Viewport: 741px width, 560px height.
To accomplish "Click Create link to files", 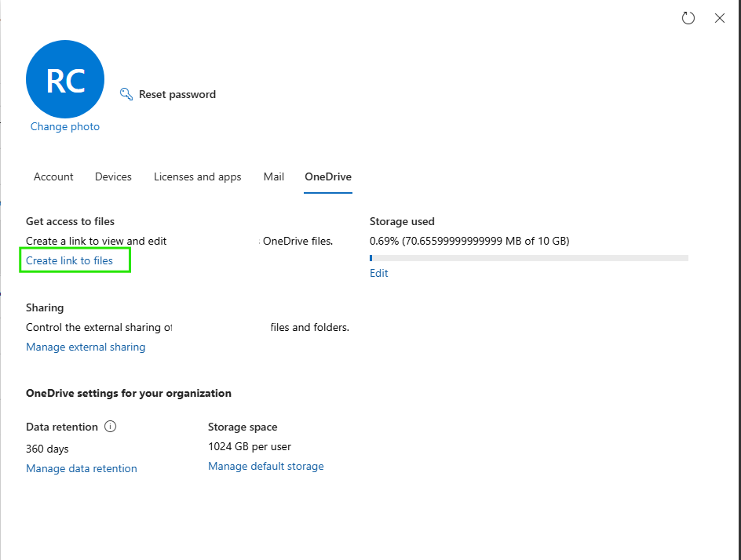I will click(69, 260).
